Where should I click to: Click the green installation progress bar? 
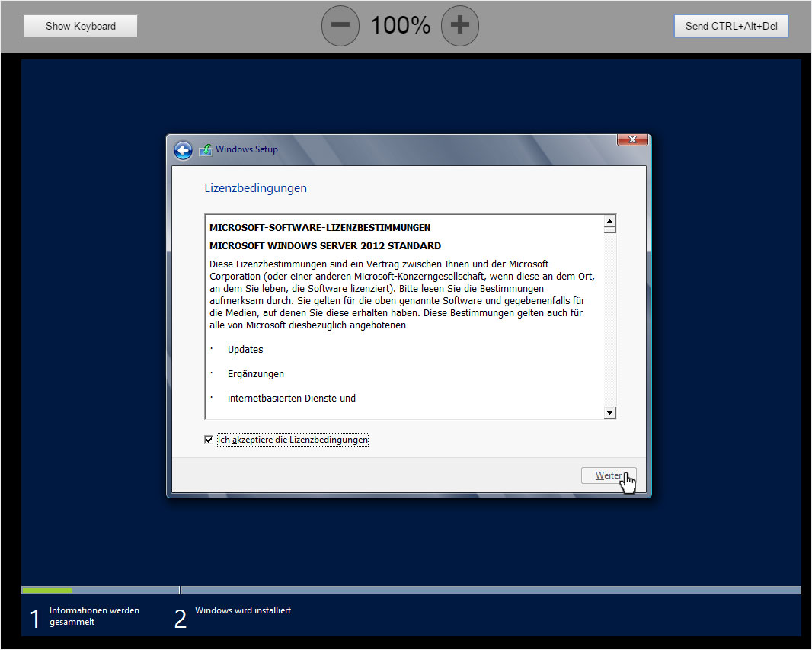point(47,590)
